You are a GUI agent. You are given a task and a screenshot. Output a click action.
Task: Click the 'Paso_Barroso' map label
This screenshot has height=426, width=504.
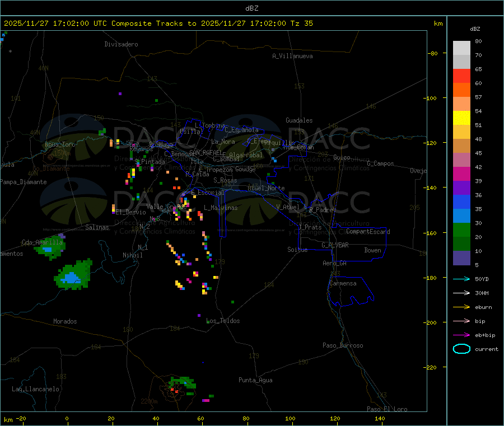343,345
